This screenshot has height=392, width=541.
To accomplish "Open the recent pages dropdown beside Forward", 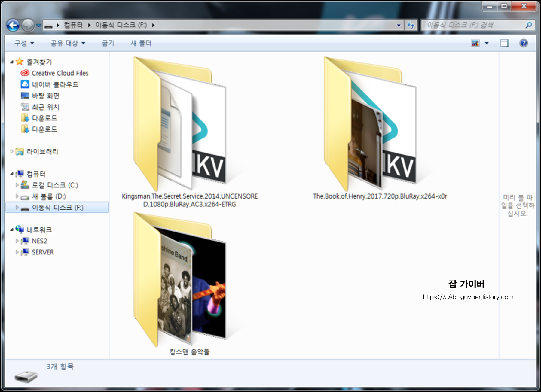I will [x=38, y=25].
